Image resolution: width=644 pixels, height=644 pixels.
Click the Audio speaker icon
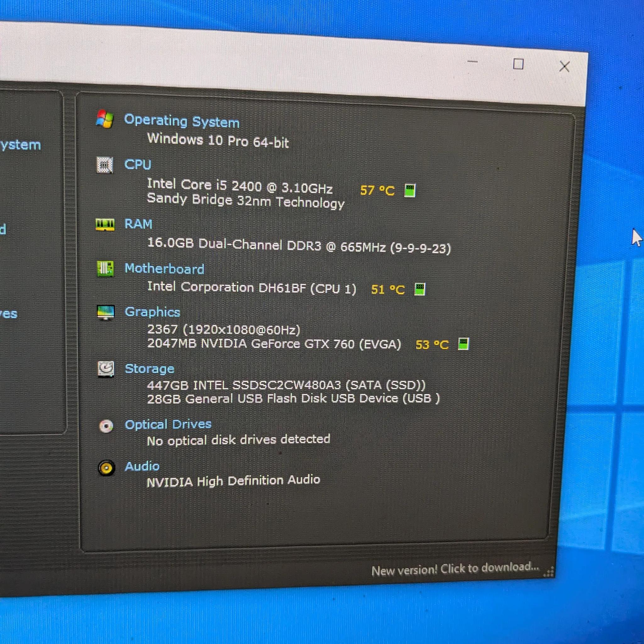tap(107, 468)
